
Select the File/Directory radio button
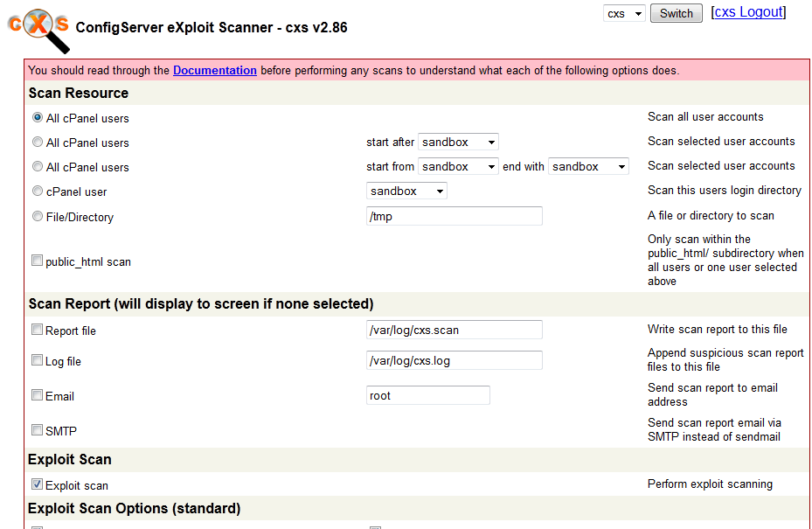38,216
